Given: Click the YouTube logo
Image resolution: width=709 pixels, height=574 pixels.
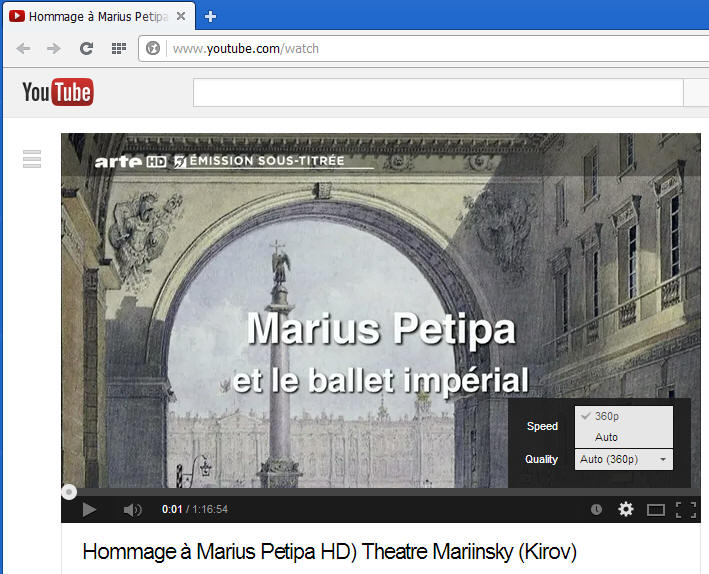Looking at the screenshot, I should pos(58,92).
